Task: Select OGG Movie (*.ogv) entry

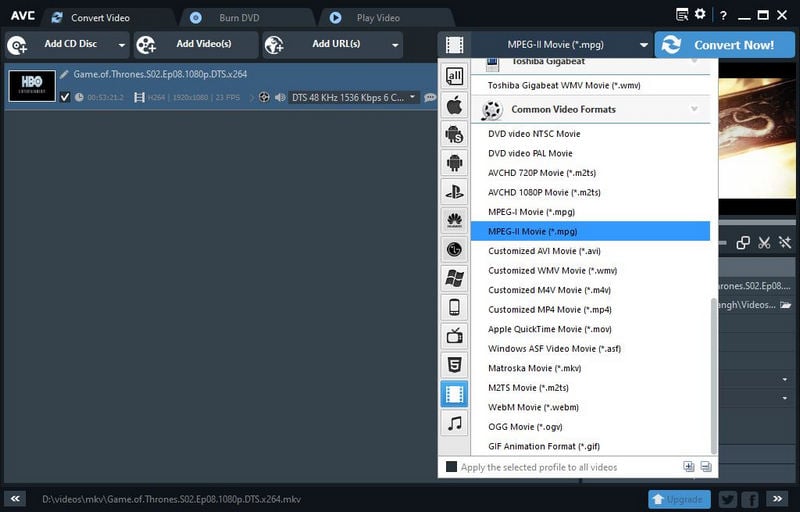Action: tap(590, 427)
